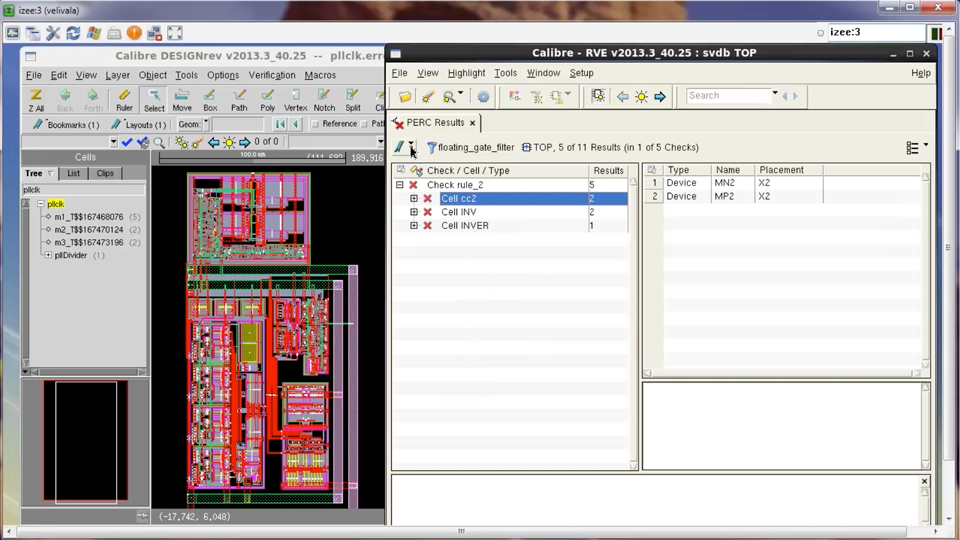Click the pllclk cell name field
This screenshot has height=540, width=960.
pyautogui.click(x=84, y=190)
